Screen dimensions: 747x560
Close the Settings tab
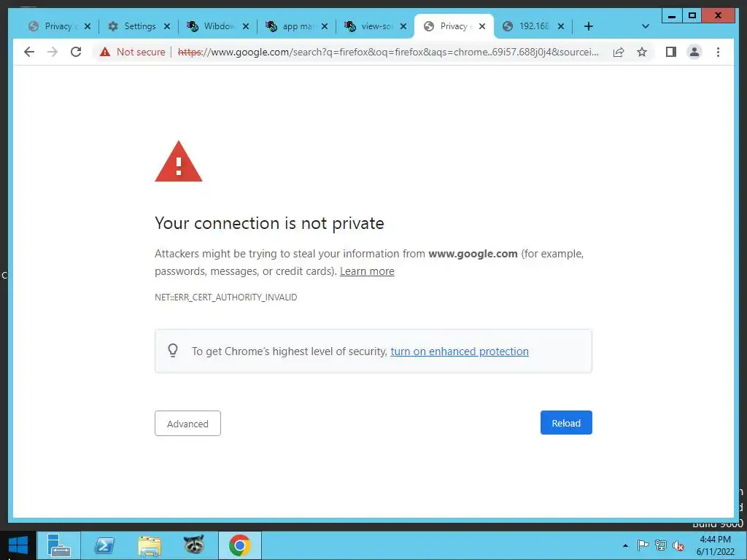(167, 26)
